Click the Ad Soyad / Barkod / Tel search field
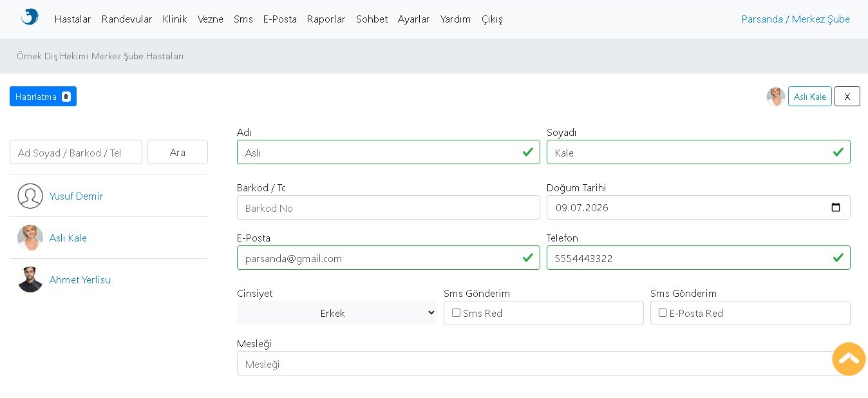The width and height of the screenshot is (868, 398). (76, 152)
